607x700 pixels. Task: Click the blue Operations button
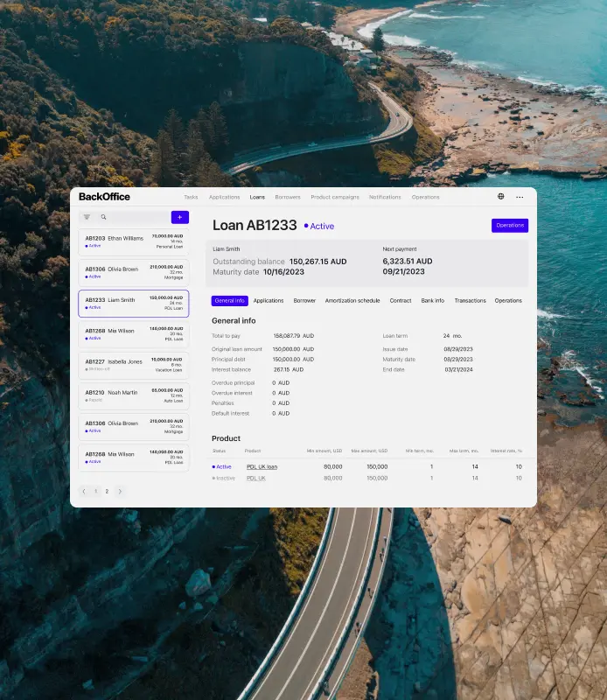click(x=510, y=226)
